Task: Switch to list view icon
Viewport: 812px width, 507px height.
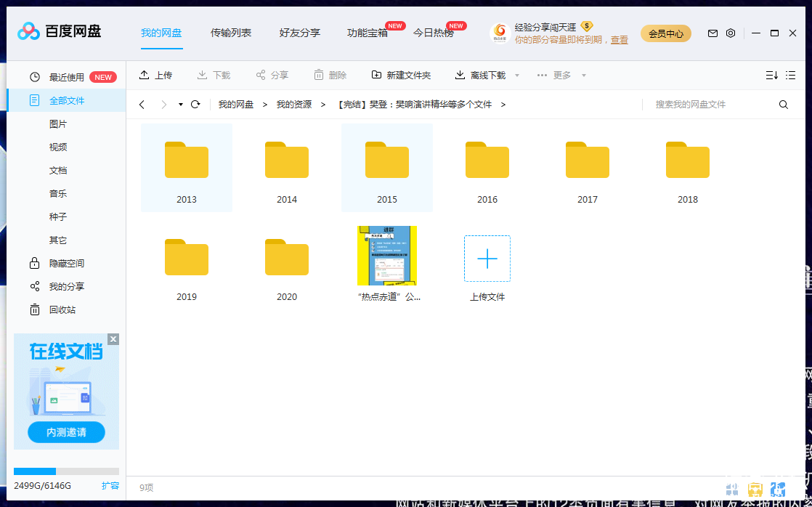Action: point(791,75)
